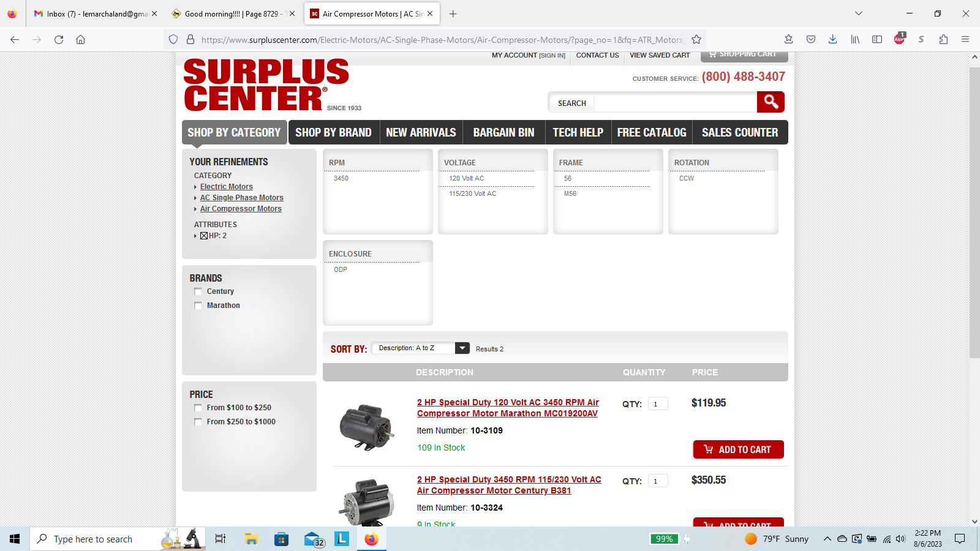
Task: Open the Adblock Plus extension icon
Action: tap(899, 40)
